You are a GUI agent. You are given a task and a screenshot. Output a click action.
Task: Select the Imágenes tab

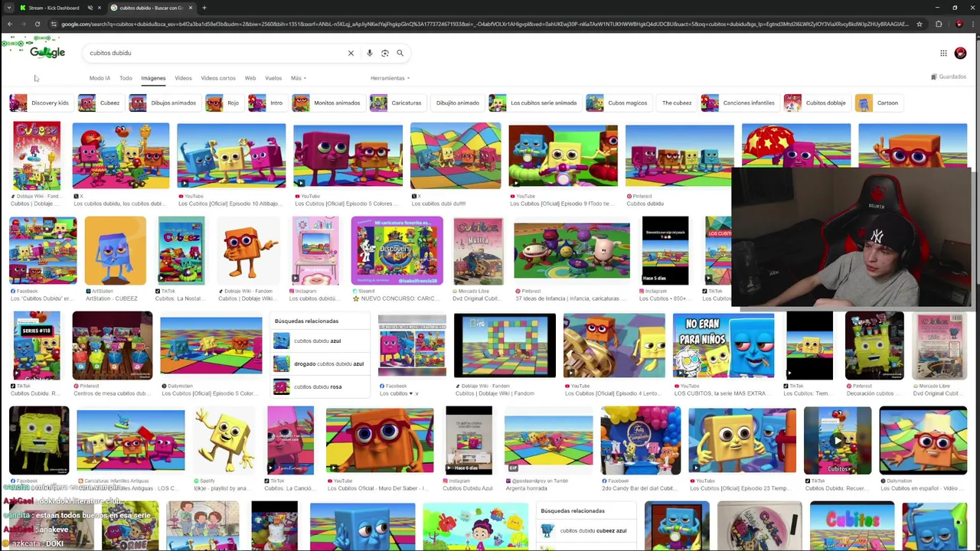153,78
